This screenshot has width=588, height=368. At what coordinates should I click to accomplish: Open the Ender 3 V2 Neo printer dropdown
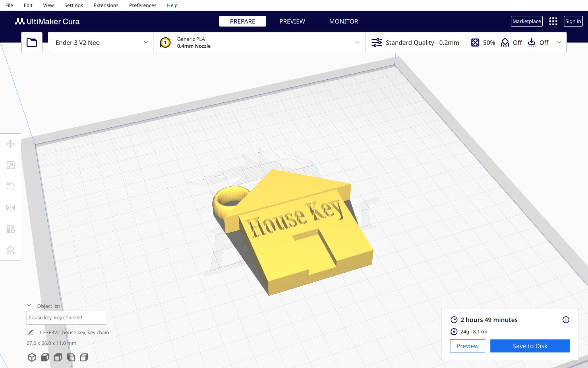pyautogui.click(x=100, y=42)
